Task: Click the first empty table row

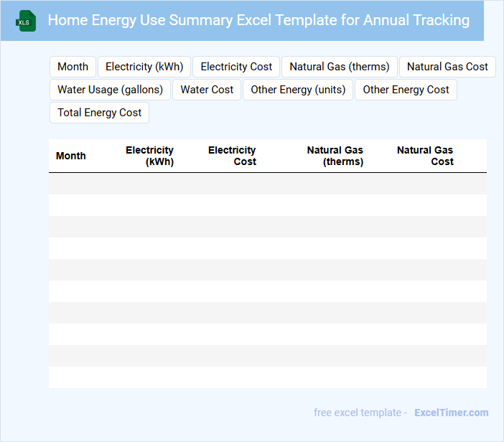Action: 267,184
